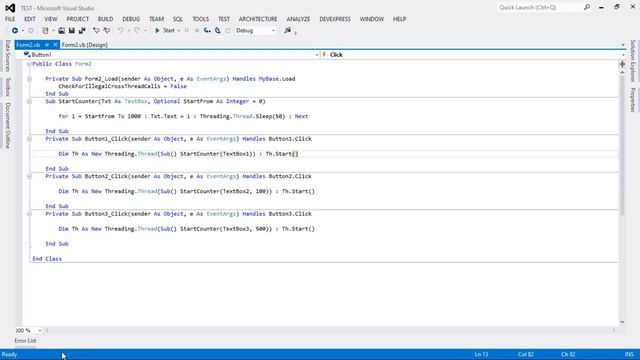The image size is (640, 360).
Task: Click the Ready status bar text
Action: tap(9, 354)
